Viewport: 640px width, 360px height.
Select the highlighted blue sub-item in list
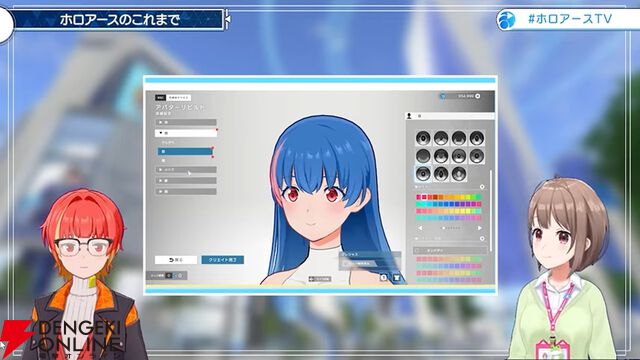pos(185,151)
